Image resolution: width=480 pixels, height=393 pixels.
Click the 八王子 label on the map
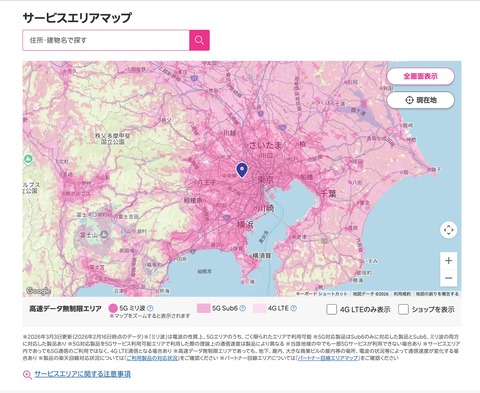207,183
